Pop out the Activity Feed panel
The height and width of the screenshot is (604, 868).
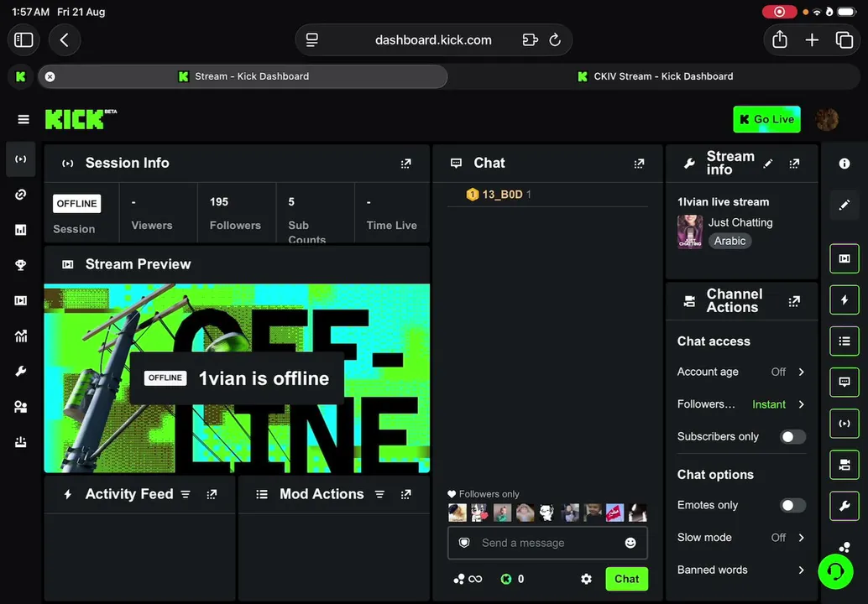click(212, 494)
